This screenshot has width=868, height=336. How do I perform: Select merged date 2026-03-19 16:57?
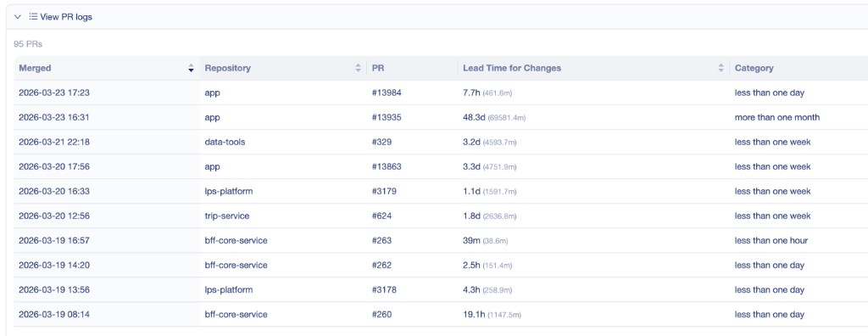coord(54,241)
